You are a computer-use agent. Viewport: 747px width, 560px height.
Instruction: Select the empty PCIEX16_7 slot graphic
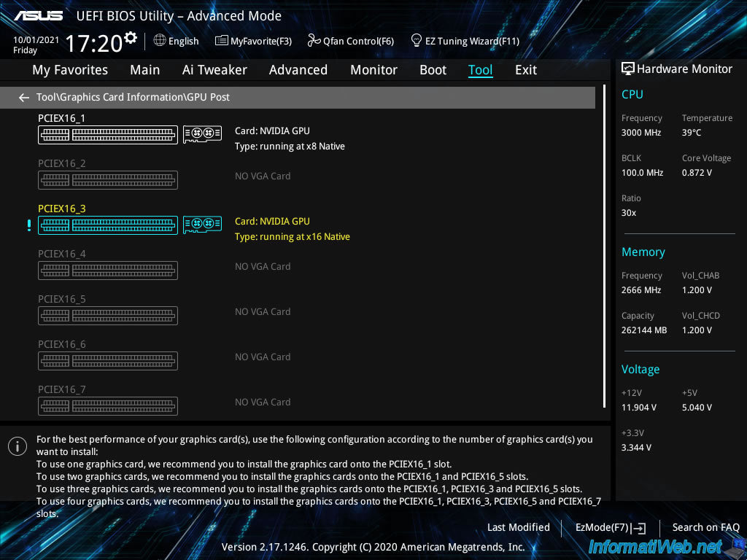tap(108, 406)
